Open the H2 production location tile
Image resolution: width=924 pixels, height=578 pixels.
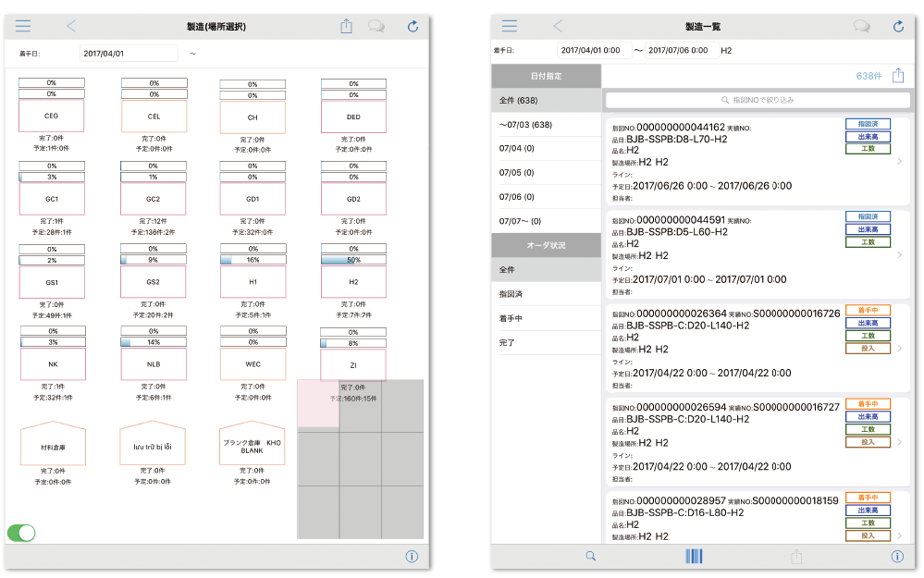(x=353, y=281)
